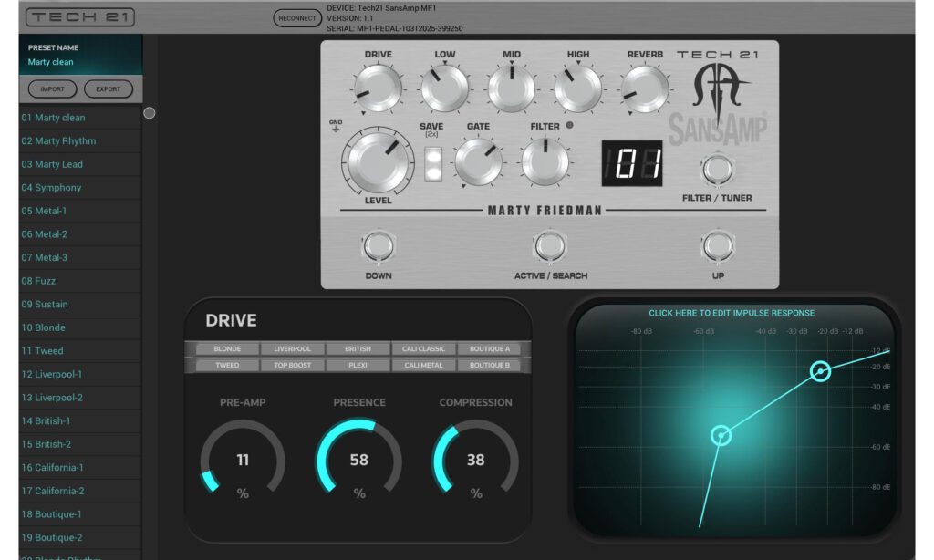The image size is (934, 560).
Task: Click the RECONNECT button
Action: pos(296,17)
